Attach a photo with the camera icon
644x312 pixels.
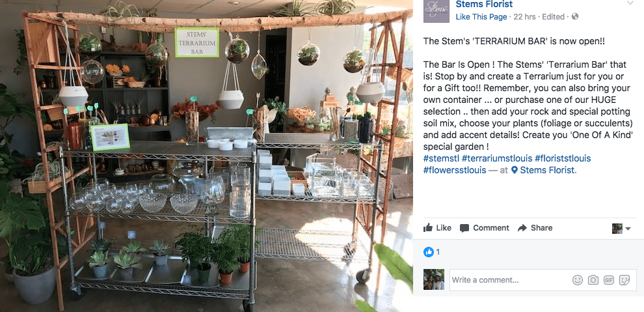click(593, 280)
